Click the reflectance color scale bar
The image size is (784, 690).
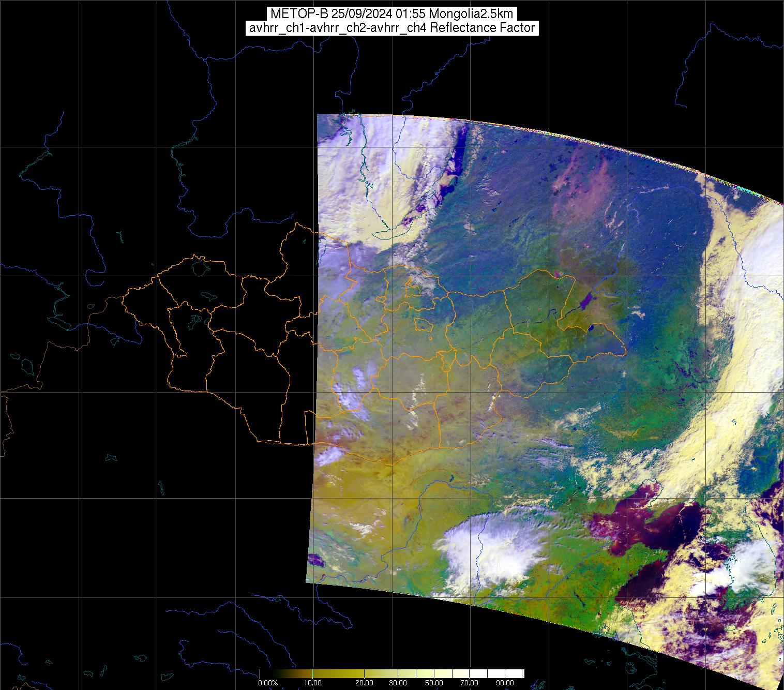coord(391,673)
